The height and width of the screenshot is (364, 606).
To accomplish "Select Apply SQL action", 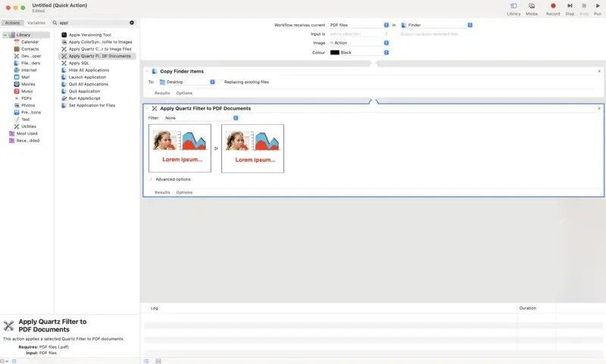I will coord(79,63).
